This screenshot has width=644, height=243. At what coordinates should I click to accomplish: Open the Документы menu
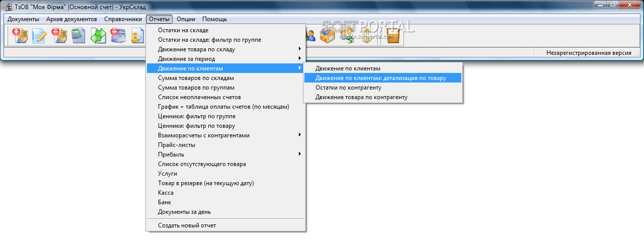point(23,19)
